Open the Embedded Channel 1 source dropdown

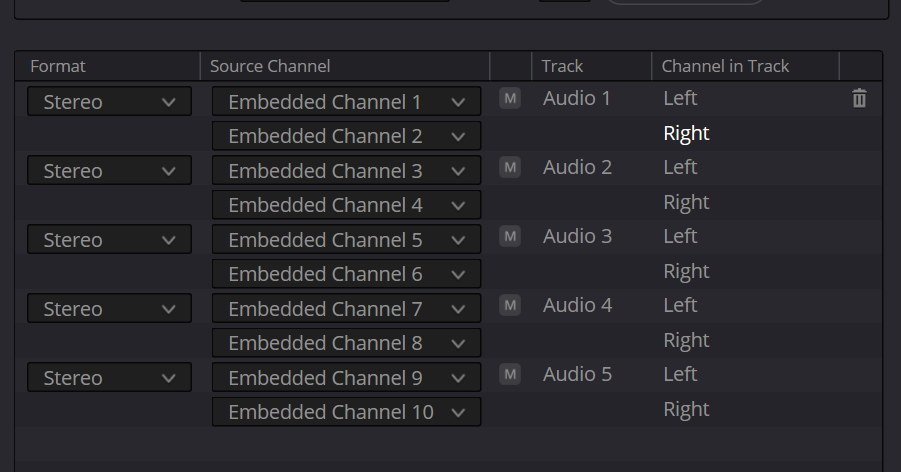[346, 102]
